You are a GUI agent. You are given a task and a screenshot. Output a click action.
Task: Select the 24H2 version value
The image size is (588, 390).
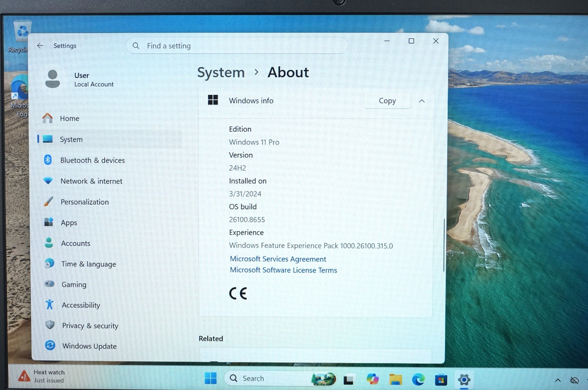237,168
